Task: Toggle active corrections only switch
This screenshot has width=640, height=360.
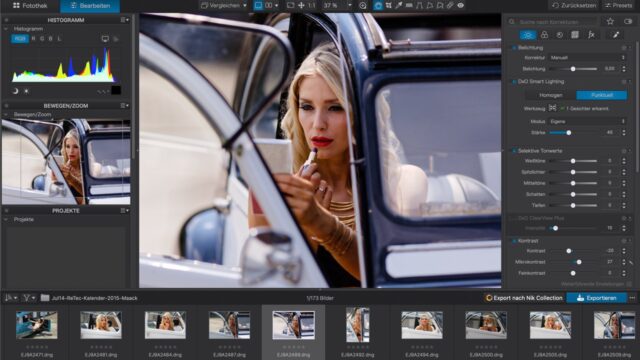Action: (628, 21)
